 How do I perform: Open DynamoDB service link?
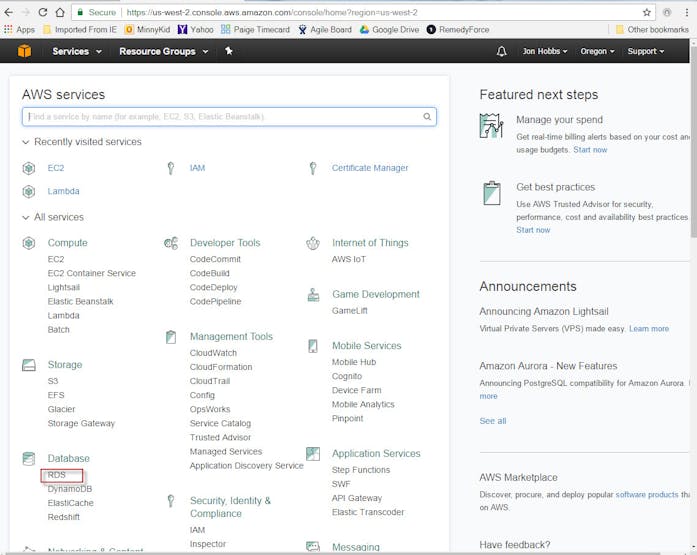[70, 489]
